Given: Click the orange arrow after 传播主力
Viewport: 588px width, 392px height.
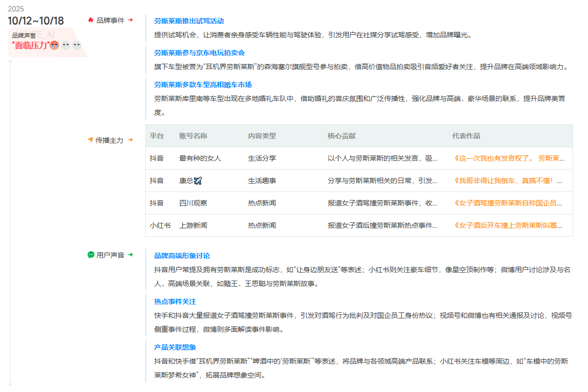Looking at the screenshot, I should pos(130,140).
